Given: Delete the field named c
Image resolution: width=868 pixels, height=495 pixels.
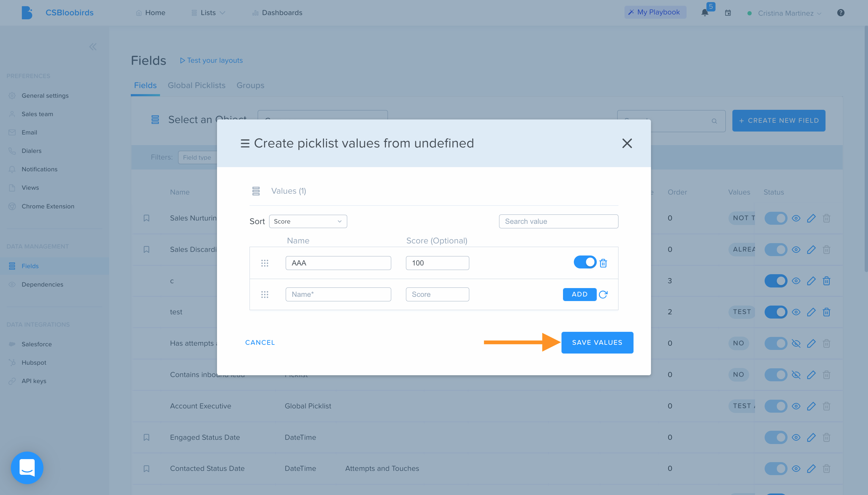Looking at the screenshot, I should (826, 281).
